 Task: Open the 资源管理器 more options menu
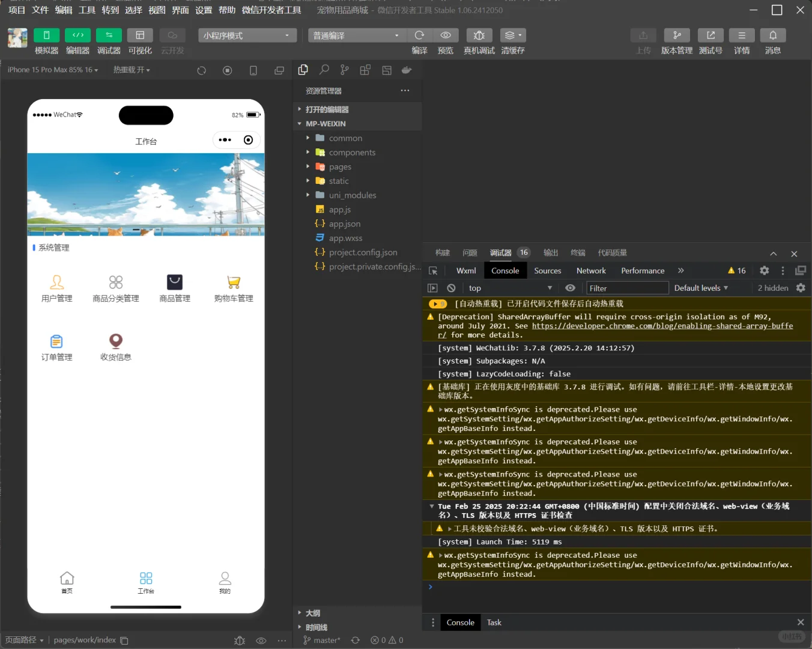click(x=405, y=91)
